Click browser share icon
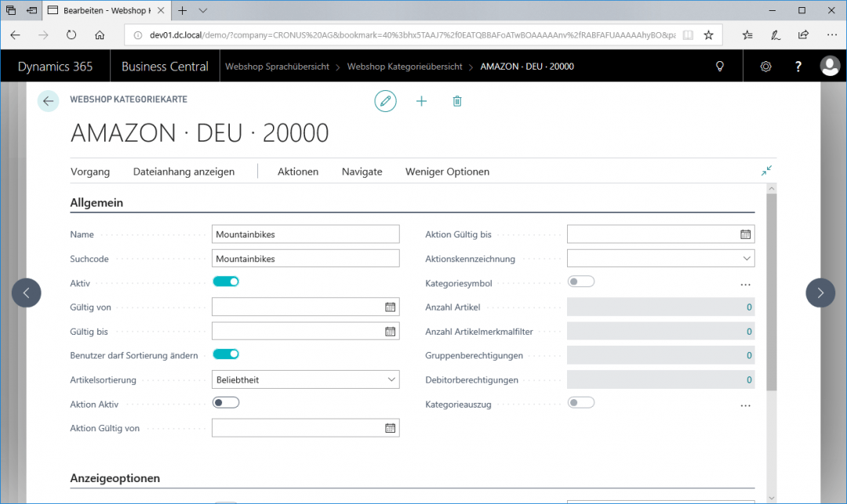847x504 pixels. [803, 35]
